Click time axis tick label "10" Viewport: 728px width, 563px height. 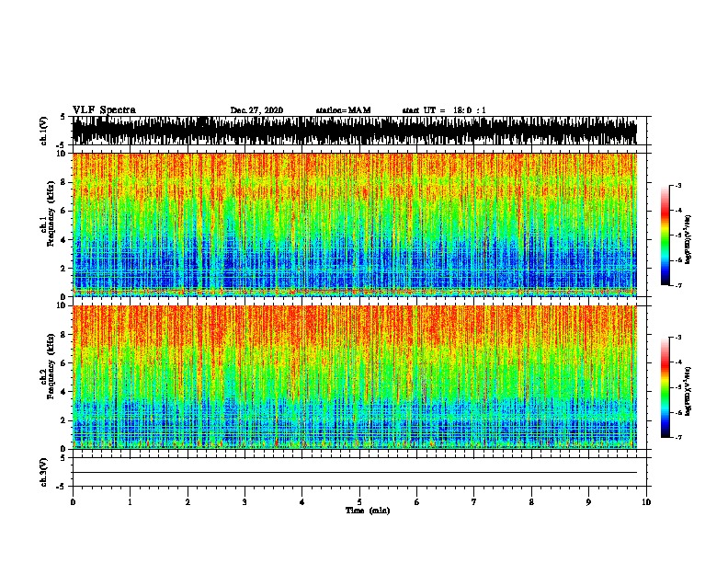646,502
